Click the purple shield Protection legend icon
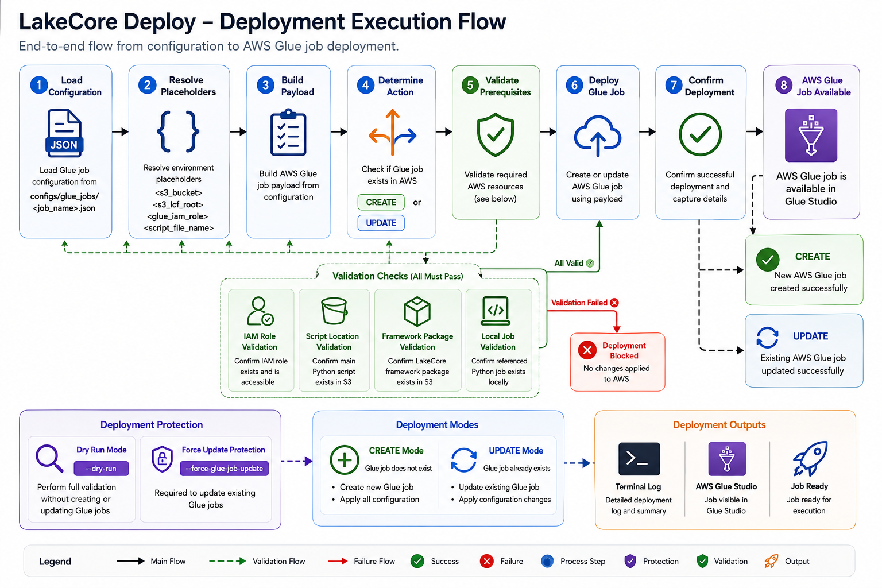 click(x=630, y=561)
